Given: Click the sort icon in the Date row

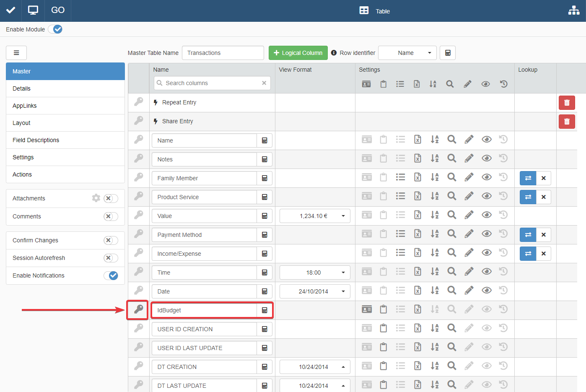Looking at the screenshot, I should (434, 291).
